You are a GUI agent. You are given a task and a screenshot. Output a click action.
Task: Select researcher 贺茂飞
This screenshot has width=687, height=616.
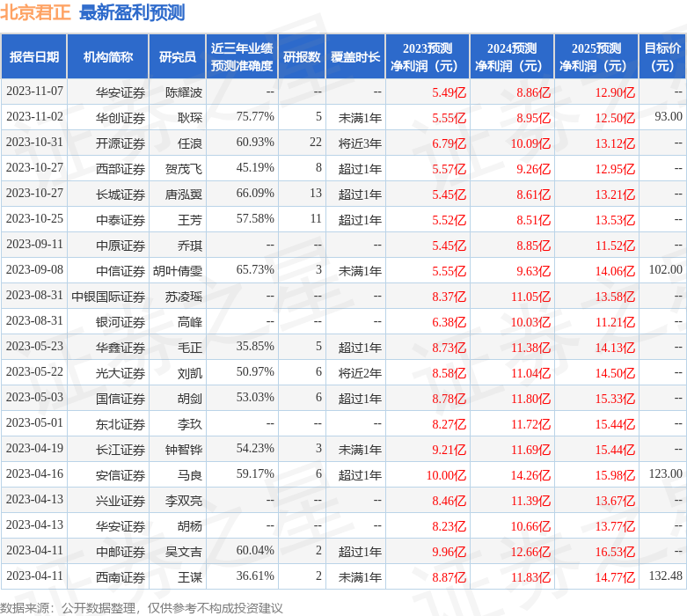click(184, 168)
